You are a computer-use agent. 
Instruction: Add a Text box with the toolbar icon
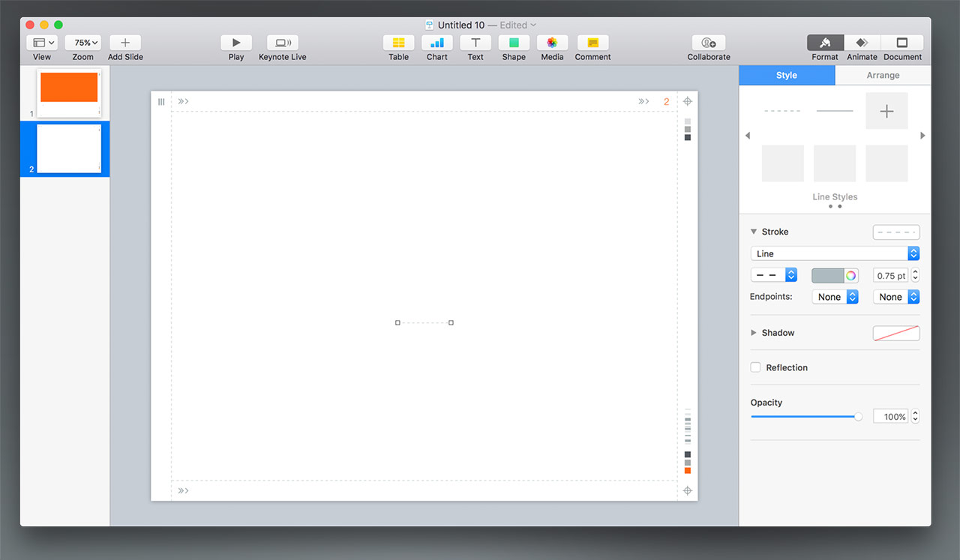point(475,43)
